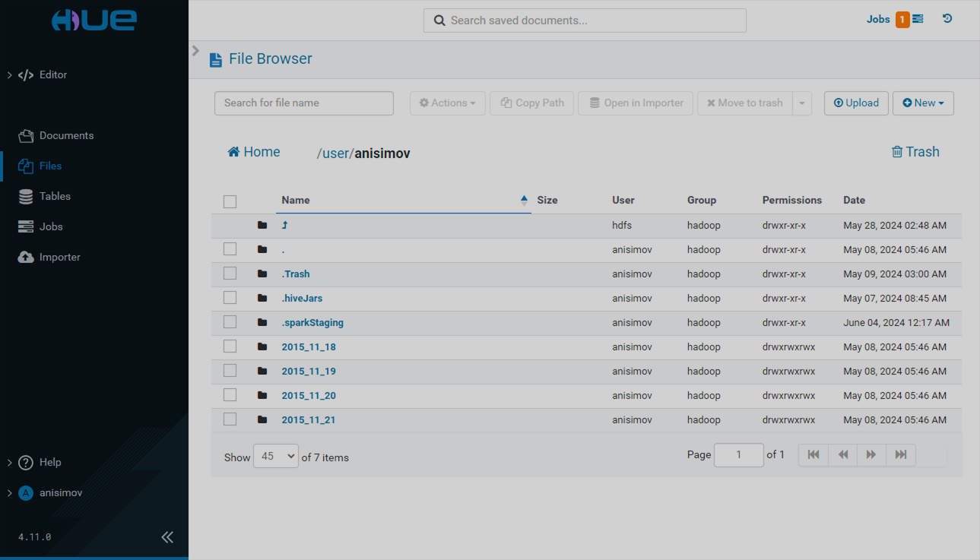The height and width of the screenshot is (560, 980).
Task: Open the .Trash folder link
Action: (296, 274)
